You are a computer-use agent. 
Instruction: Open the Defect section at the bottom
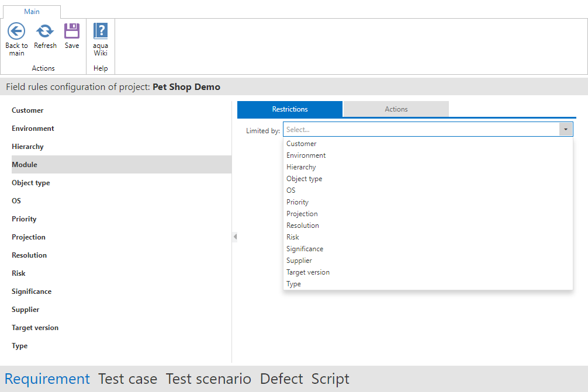point(281,379)
